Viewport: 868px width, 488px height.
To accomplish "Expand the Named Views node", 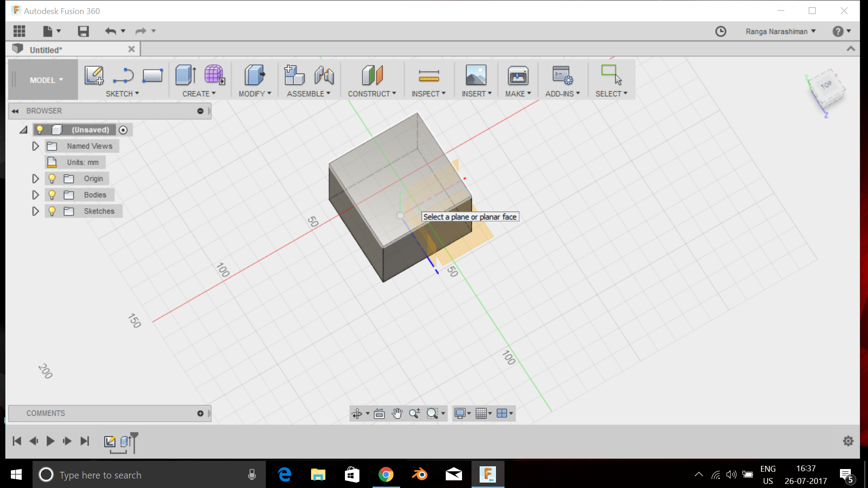I will point(35,146).
